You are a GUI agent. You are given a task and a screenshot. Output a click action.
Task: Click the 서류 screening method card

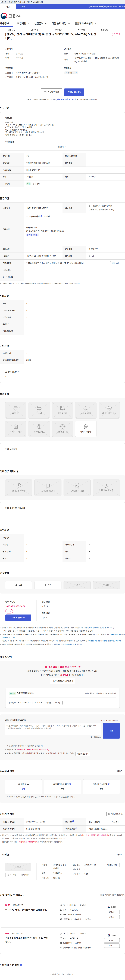[x=19, y=585]
